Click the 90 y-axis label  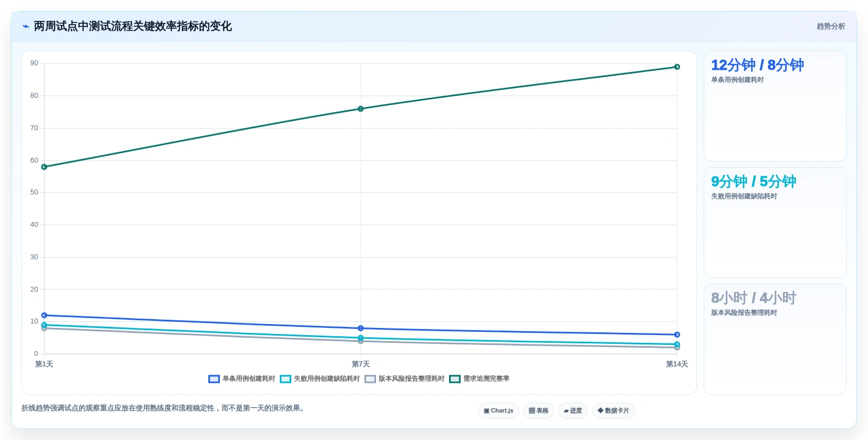(34, 63)
